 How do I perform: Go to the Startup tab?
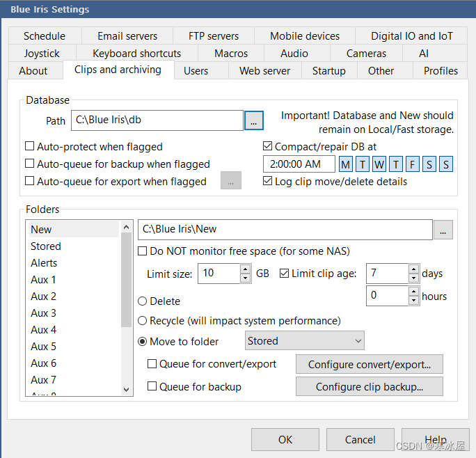pos(329,70)
